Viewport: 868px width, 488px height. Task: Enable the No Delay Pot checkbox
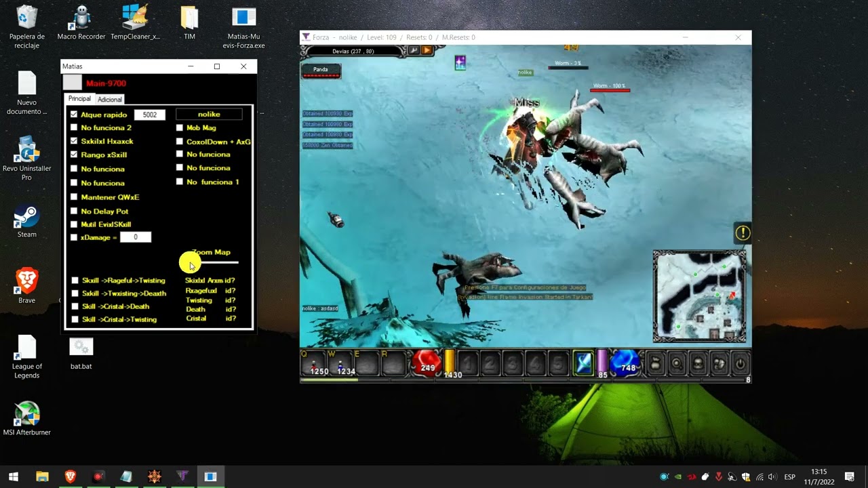[x=74, y=211]
